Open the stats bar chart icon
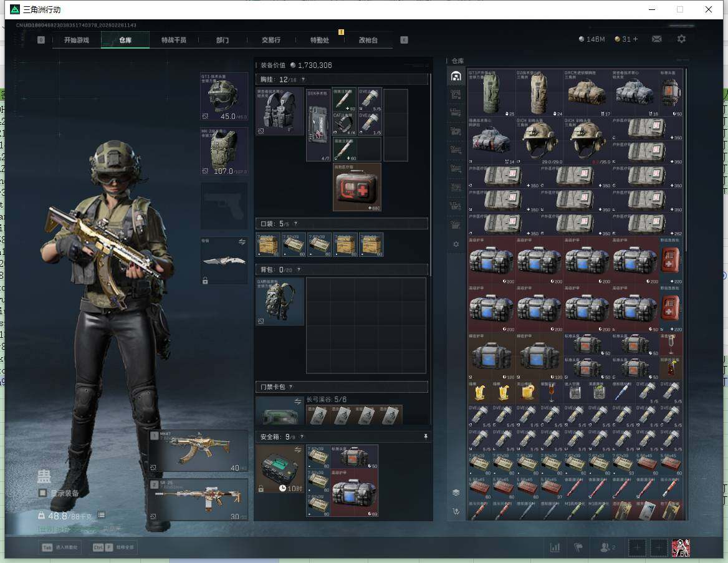 pyautogui.click(x=555, y=547)
